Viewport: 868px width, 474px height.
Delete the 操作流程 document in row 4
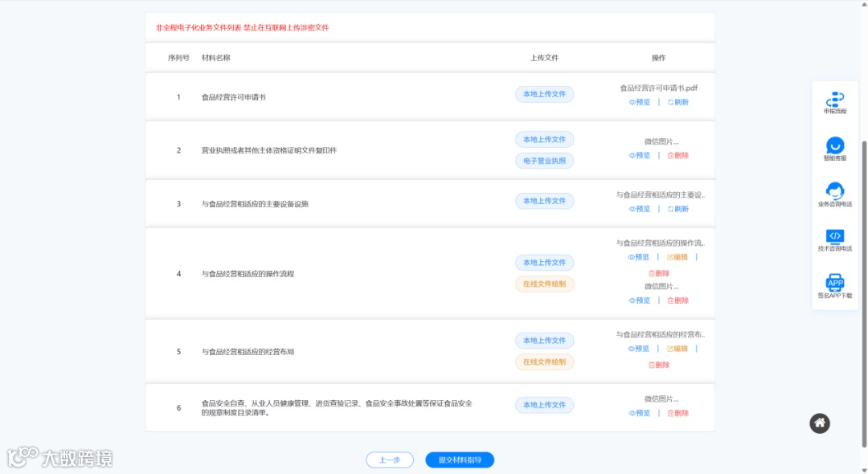(x=659, y=273)
